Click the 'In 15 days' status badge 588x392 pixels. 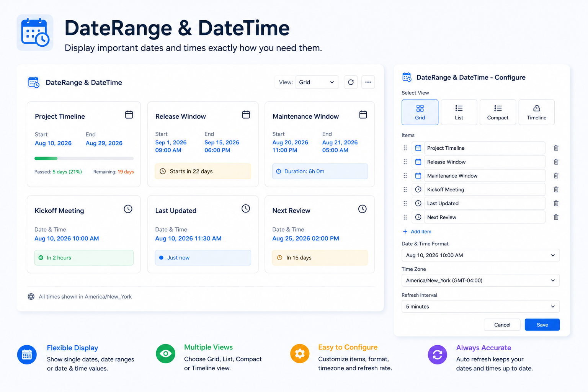tap(320, 258)
